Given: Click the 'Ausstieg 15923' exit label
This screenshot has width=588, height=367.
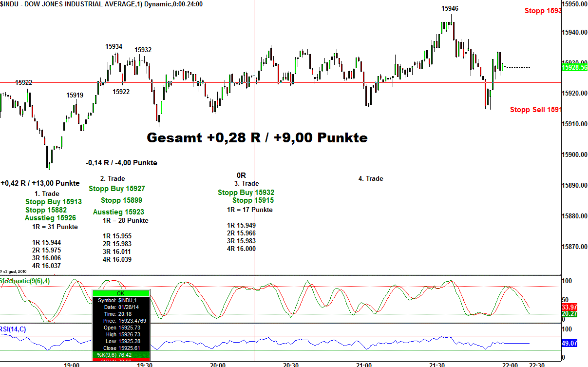Looking at the screenshot, I should [118, 212].
